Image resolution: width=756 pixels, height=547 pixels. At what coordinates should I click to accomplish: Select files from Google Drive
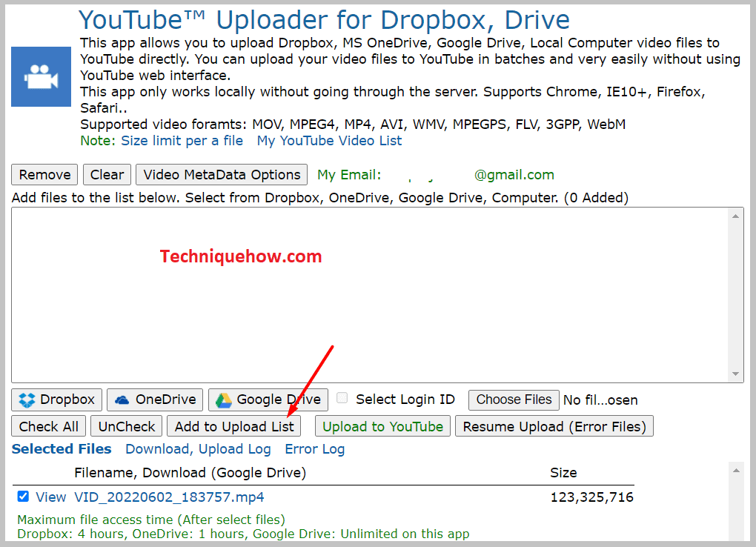click(268, 400)
